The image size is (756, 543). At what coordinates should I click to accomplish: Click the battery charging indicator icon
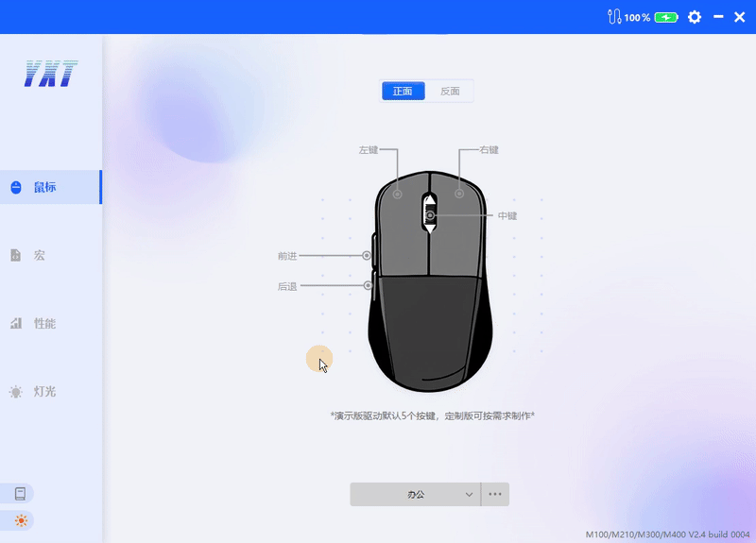(666, 18)
